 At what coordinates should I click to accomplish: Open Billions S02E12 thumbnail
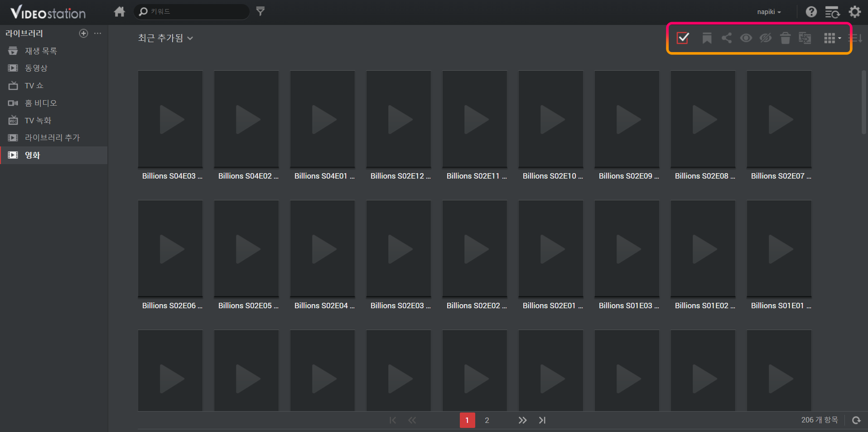tap(399, 119)
